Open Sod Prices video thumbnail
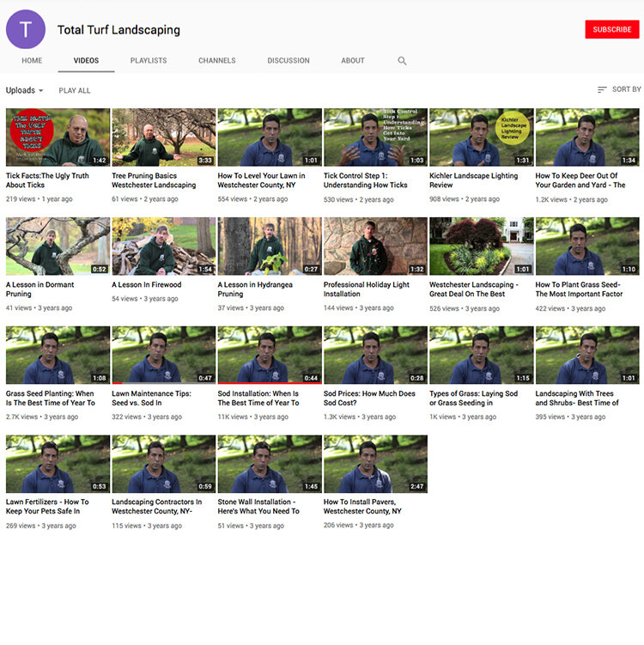The image size is (644, 645). tap(375, 356)
